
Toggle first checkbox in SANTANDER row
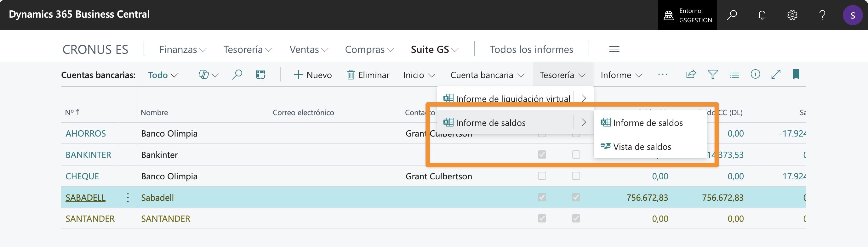coord(542,218)
